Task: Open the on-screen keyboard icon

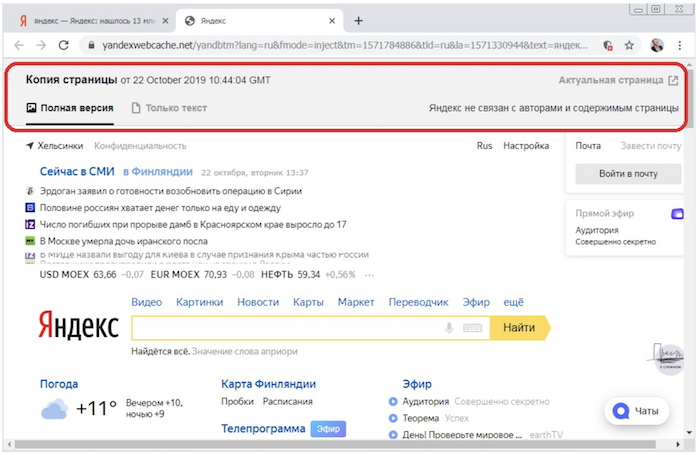Action: 472,328
